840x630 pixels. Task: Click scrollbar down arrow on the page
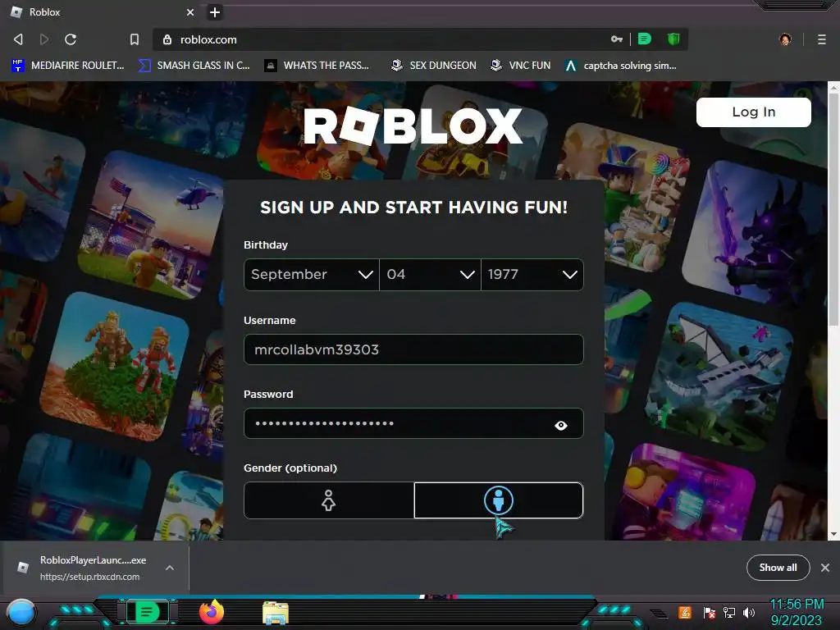[x=833, y=534]
